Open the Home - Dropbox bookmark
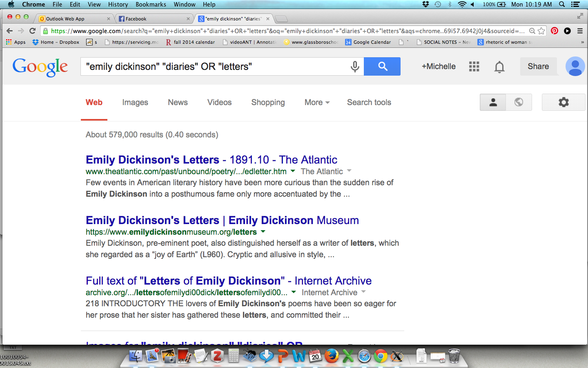588x368 pixels. coord(56,42)
